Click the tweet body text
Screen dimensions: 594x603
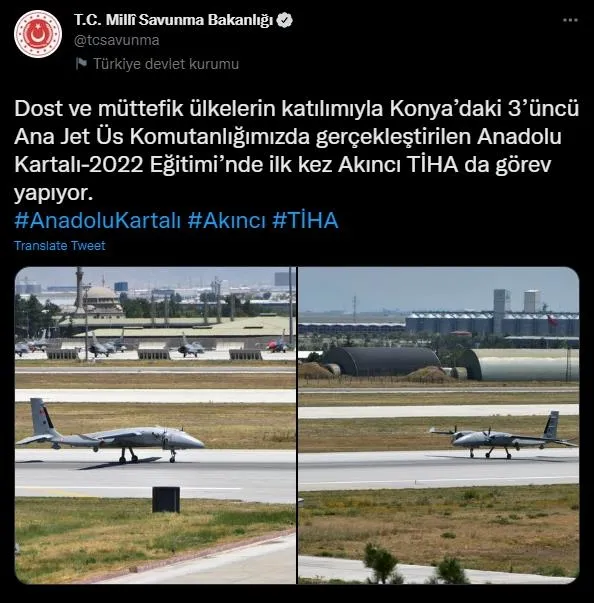pyautogui.click(x=296, y=150)
